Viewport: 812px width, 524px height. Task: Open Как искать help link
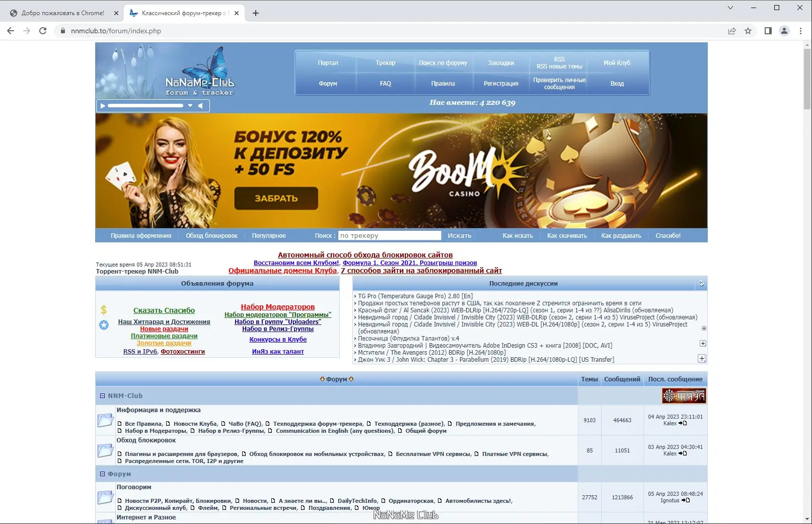tap(518, 236)
